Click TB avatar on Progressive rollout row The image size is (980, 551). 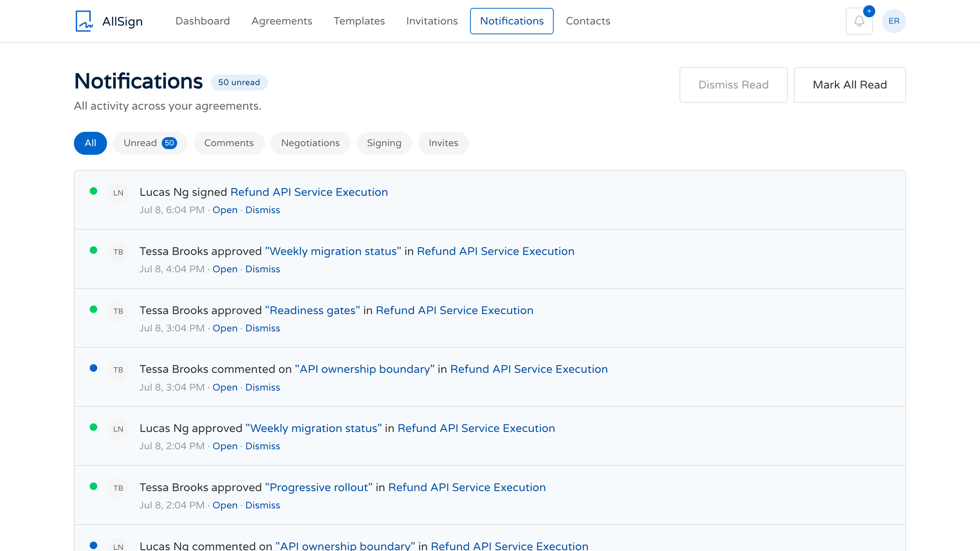click(118, 488)
